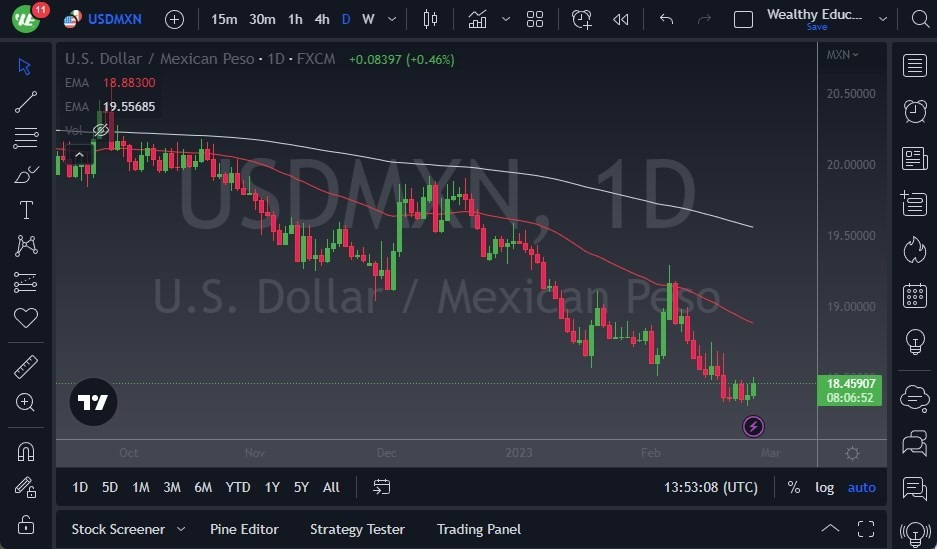Open the forecasting and measurement tools
The width and height of the screenshot is (937, 549).
(25, 282)
